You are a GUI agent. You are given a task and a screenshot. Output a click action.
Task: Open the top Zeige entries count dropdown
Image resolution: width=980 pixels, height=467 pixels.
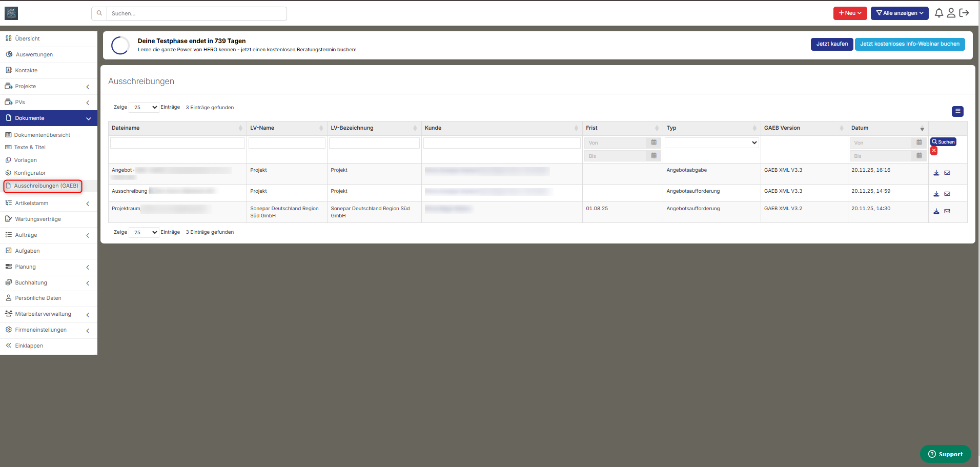pos(144,108)
